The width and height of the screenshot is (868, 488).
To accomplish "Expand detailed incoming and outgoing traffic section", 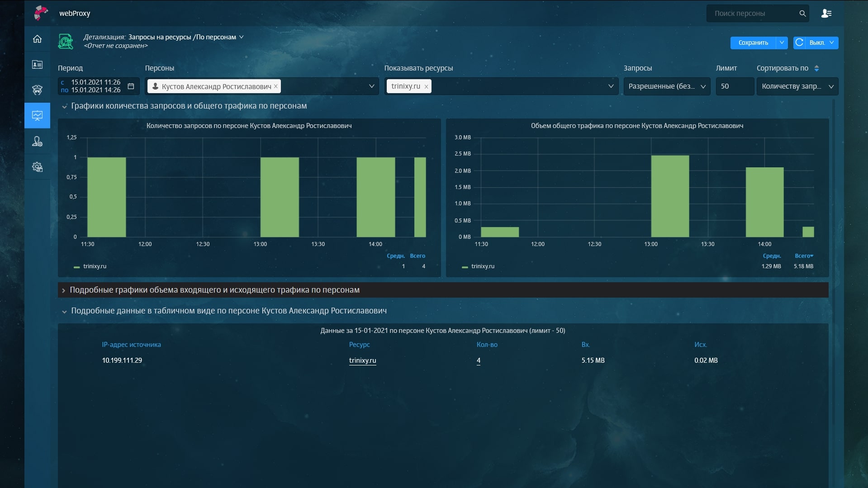I will pos(214,290).
